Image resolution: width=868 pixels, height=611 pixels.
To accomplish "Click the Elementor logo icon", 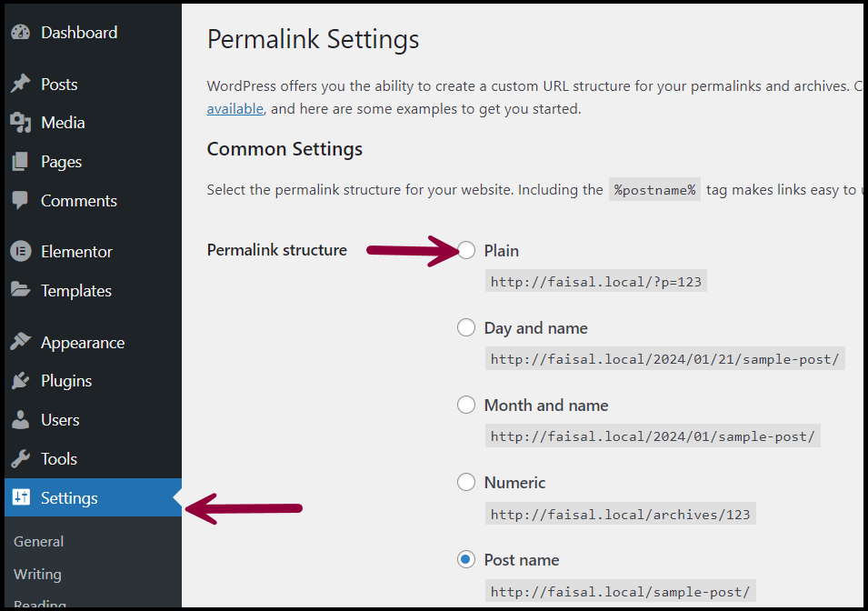I will click(x=20, y=252).
